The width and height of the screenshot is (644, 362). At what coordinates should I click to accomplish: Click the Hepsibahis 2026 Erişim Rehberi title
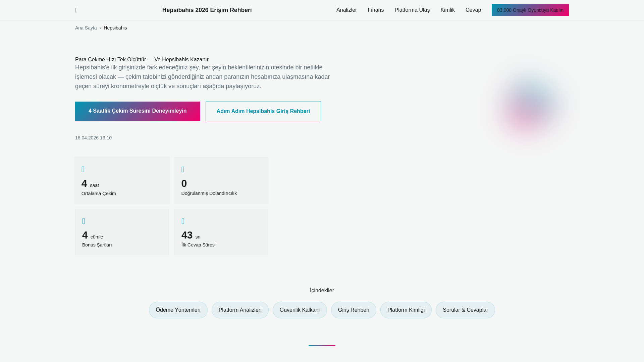click(x=207, y=10)
